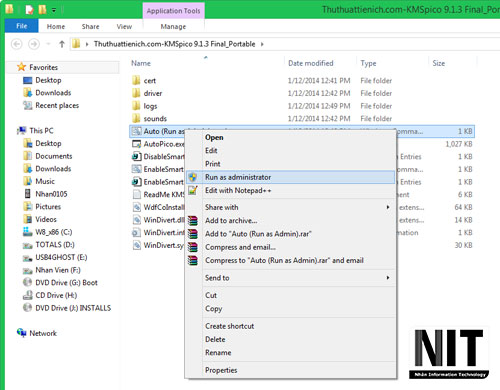Click the Back navigation arrow

coord(17,44)
